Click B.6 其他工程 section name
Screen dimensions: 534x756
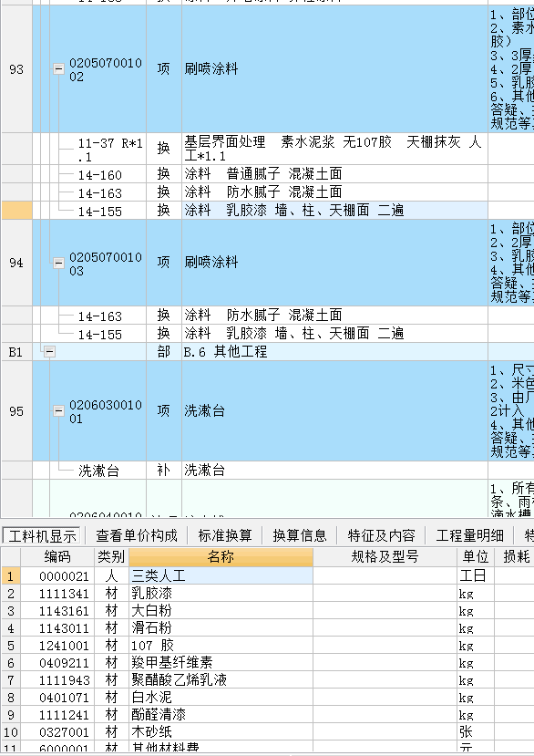point(225,352)
